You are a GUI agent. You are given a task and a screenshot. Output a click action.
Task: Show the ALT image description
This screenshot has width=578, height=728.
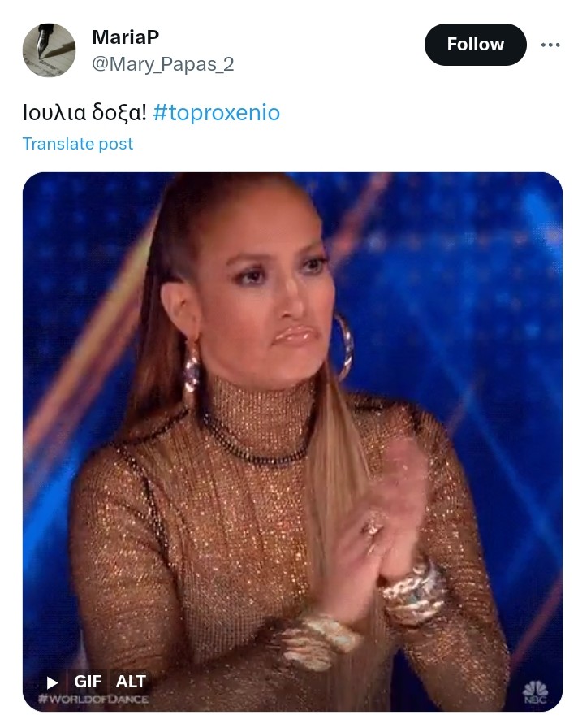click(131, 682)
